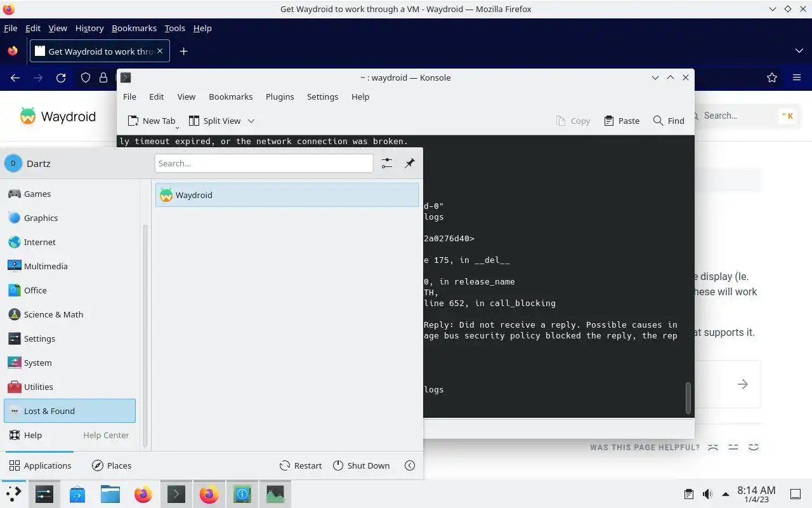Open System Settings from the taskbar

44,494
